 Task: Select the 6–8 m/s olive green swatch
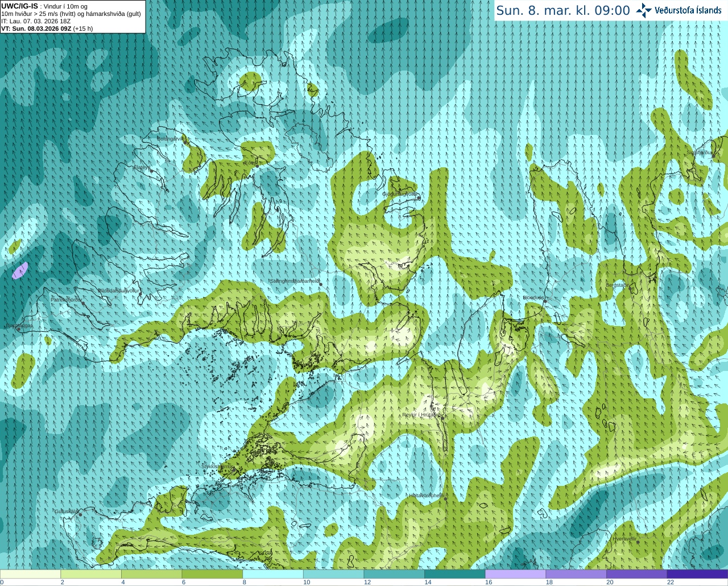[212, 574]
